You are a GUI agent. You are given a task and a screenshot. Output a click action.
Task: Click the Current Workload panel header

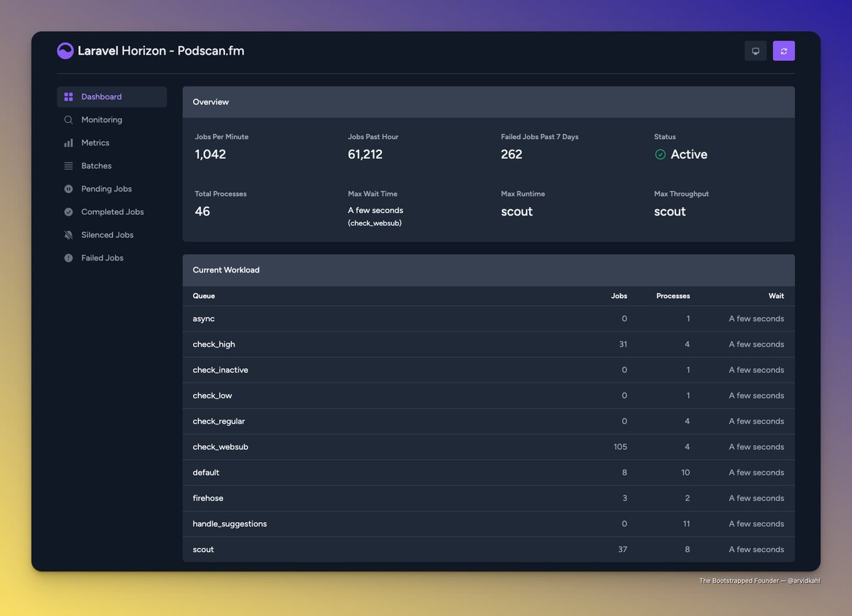[x=488, y=270]
